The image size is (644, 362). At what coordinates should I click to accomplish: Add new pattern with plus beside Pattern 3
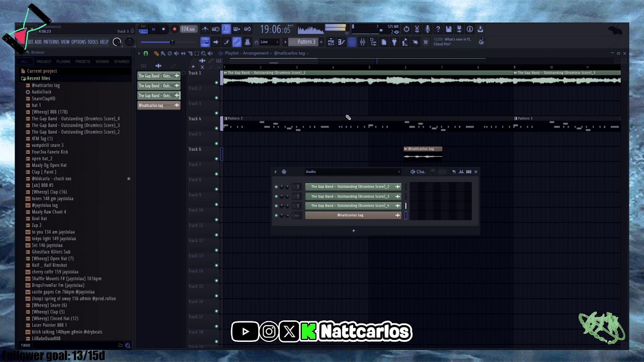pyautogui.click(x=322, y=42)
